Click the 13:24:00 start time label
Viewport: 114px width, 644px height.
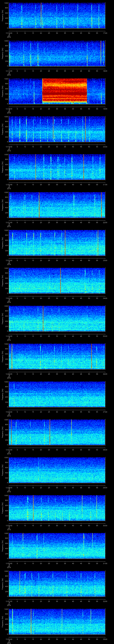tap(9, 336)
